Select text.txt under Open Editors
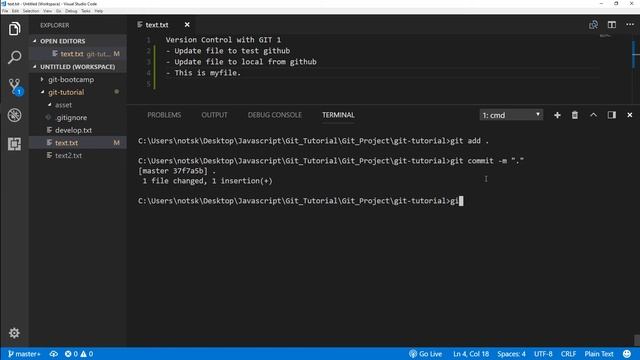The height and width of the screenshot is (360, 640). pyautogui.click(x=78, y=53)
